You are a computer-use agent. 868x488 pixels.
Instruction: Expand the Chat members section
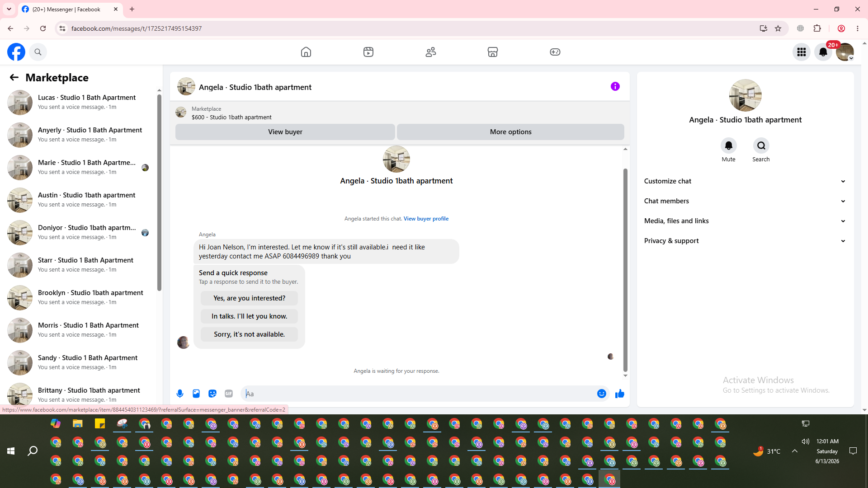click(745, 201)
